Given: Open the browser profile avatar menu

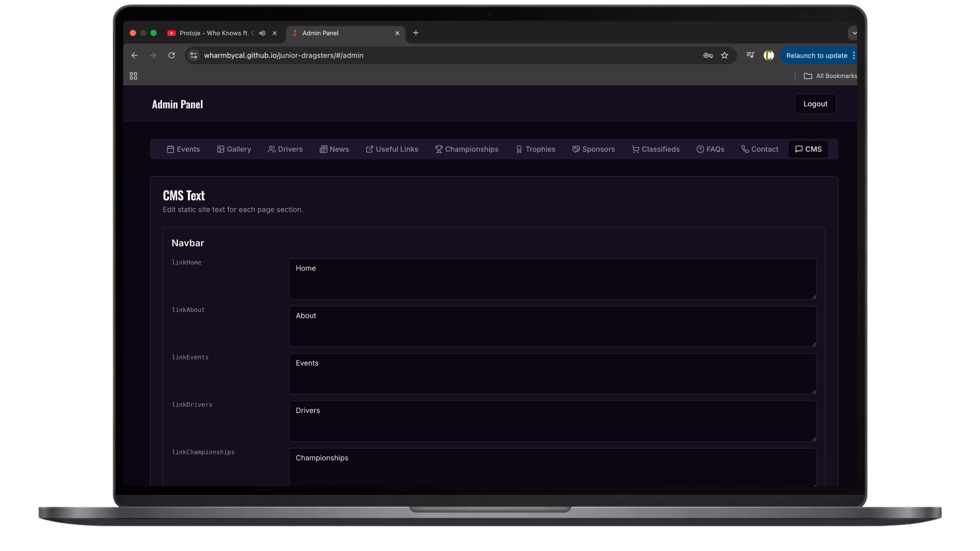Looking at the screenshot, I should [x=769, y=55].
